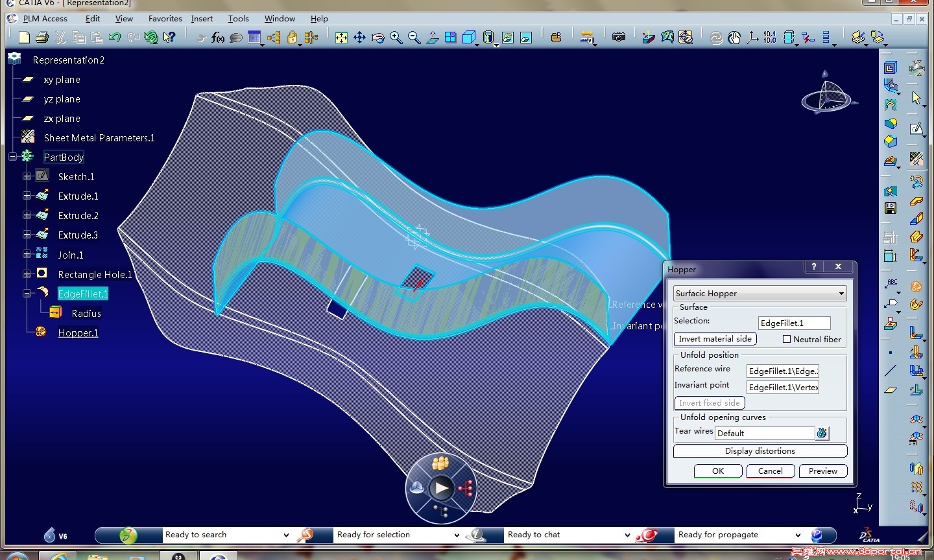
Task: Click the Print icon in the toolbar
Action: [x=42, y=38]
